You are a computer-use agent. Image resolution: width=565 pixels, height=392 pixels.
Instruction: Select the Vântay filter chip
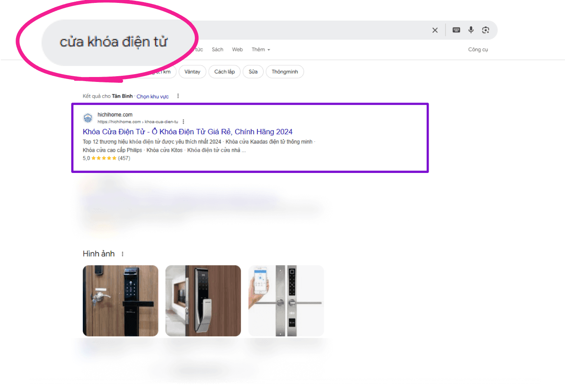(x=192, y=72)
